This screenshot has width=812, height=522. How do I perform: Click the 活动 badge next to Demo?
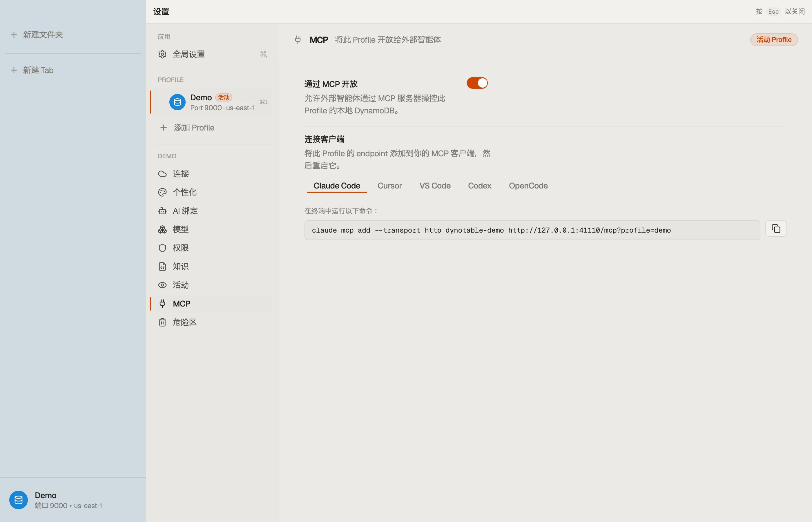pyautogui.click(x=223, y=98)
